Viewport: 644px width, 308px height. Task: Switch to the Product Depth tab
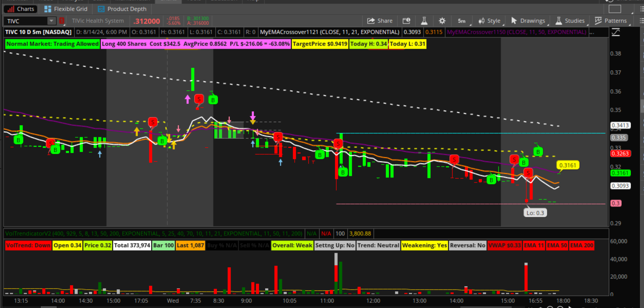[x=122, y=9]
